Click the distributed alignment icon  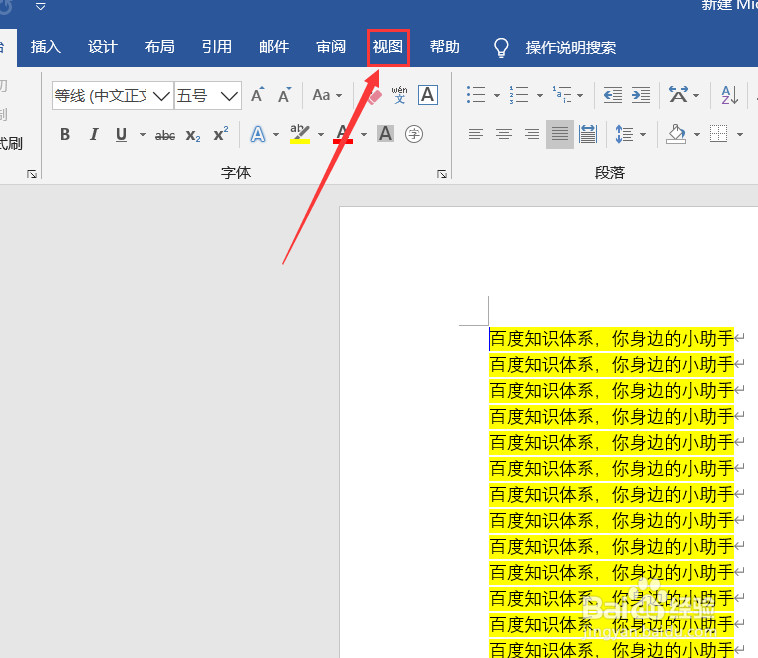(588, 134)
